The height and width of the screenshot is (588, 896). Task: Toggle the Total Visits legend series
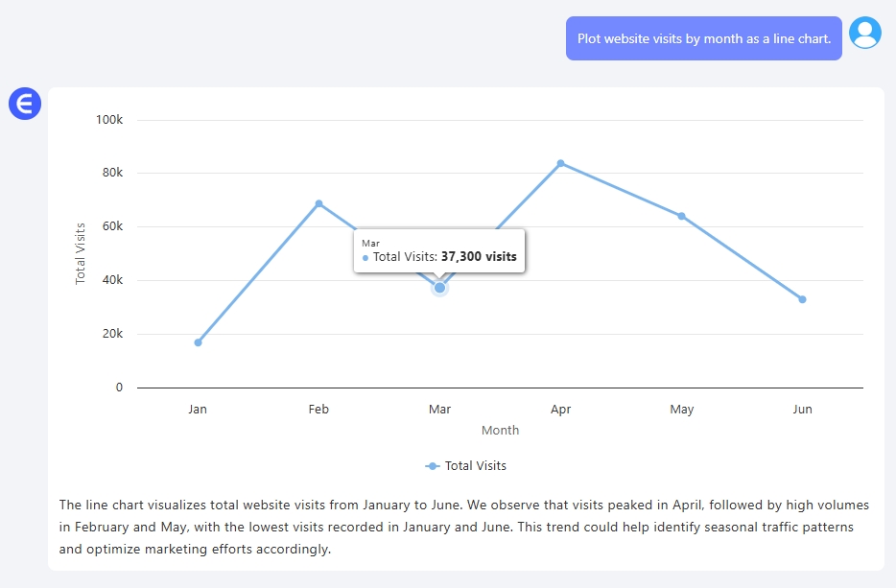(466, 466)
